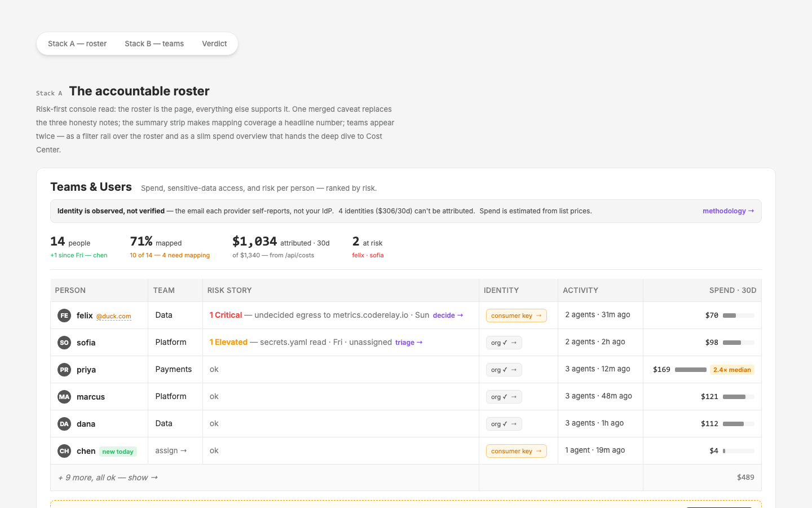Click felix's @duck.com email tag
The height and width of the screenshot is (508, 812).
pos(113,316)
